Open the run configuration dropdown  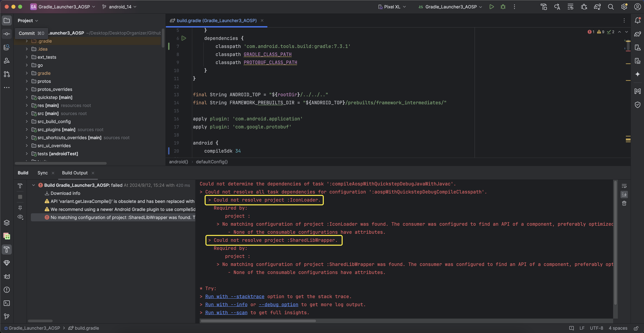point(450,7)
